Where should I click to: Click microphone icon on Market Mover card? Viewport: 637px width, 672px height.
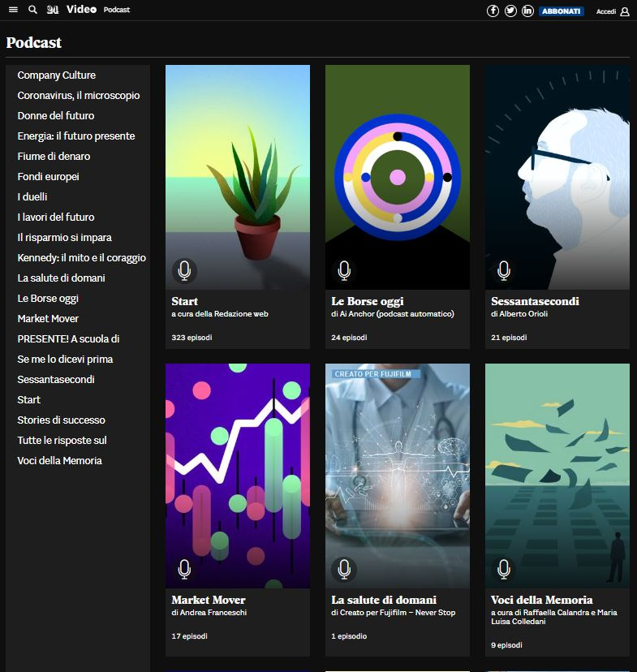pos(184,569)
